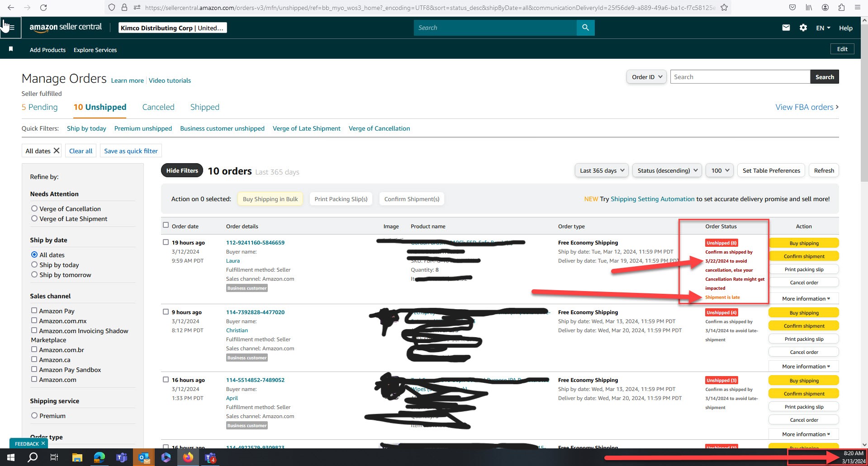Select Premium shipping service radio
This screenshot has width=868, height=466.
pyautogui.click(x=34, y=415)
